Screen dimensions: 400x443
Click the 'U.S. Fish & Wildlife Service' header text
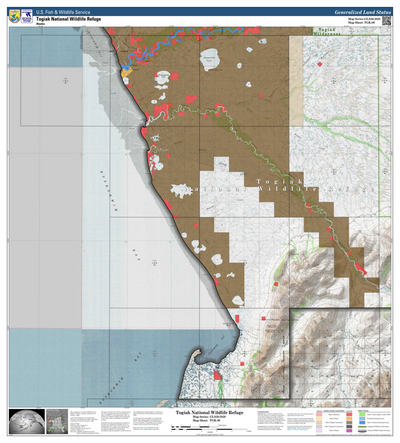point(63,12)
